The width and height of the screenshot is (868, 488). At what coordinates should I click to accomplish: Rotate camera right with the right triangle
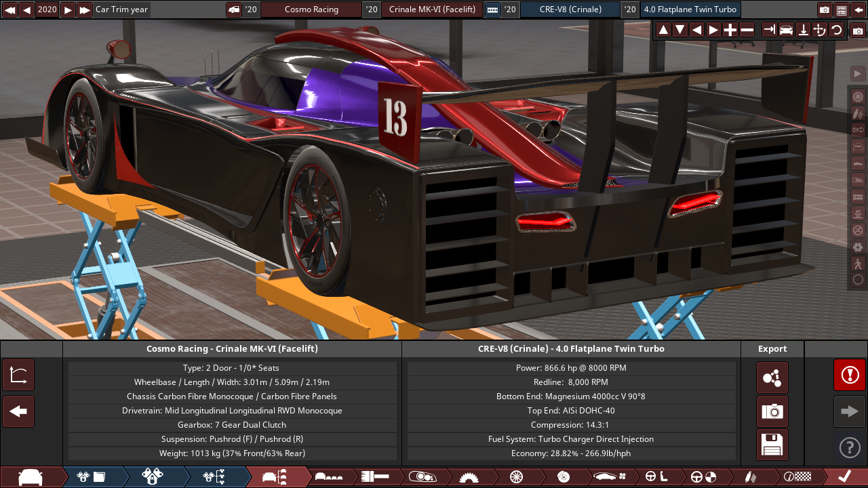(x=713, y=30)
